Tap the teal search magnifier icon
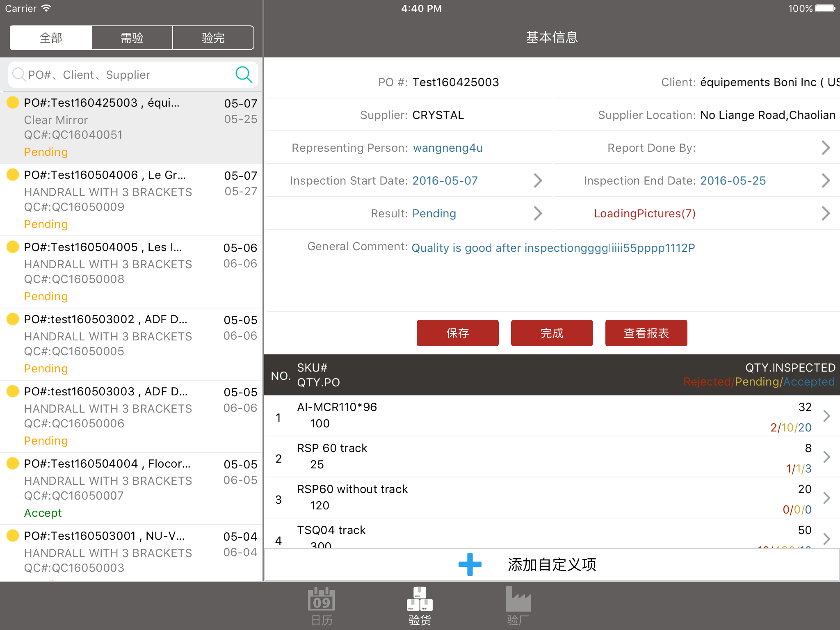This screenshot has width=840, height=630. point(244,75)
